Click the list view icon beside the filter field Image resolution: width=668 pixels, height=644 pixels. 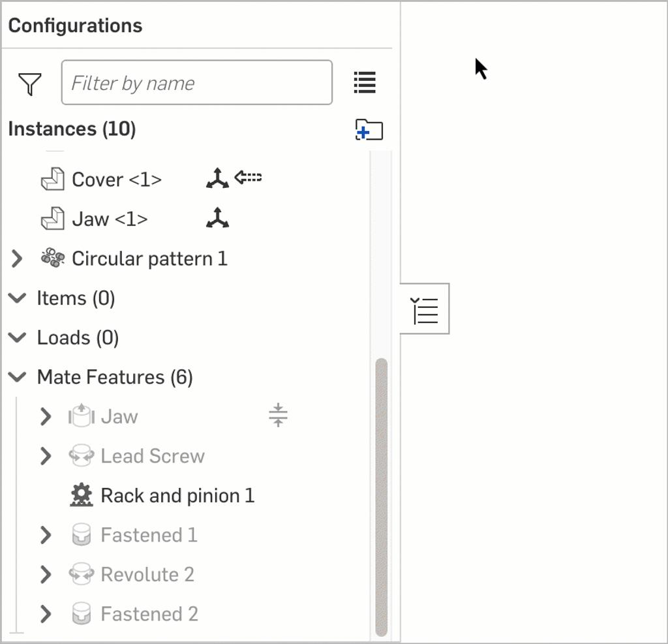[365, 82]
